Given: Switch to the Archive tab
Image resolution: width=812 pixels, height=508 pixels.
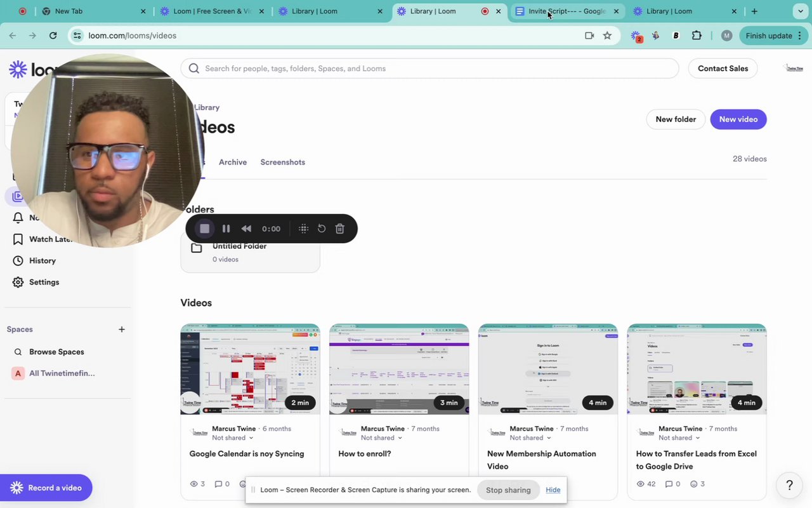Looking at the screenshot, I should click(x=233, y=162).
